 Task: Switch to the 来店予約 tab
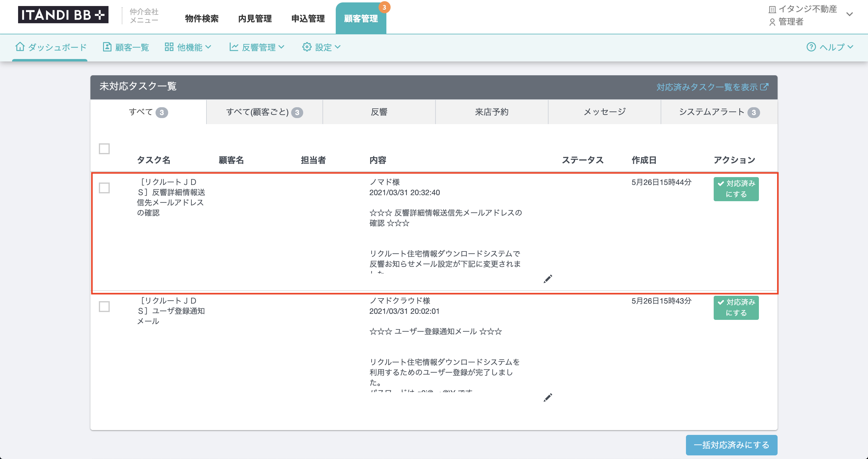click(492, 112)
